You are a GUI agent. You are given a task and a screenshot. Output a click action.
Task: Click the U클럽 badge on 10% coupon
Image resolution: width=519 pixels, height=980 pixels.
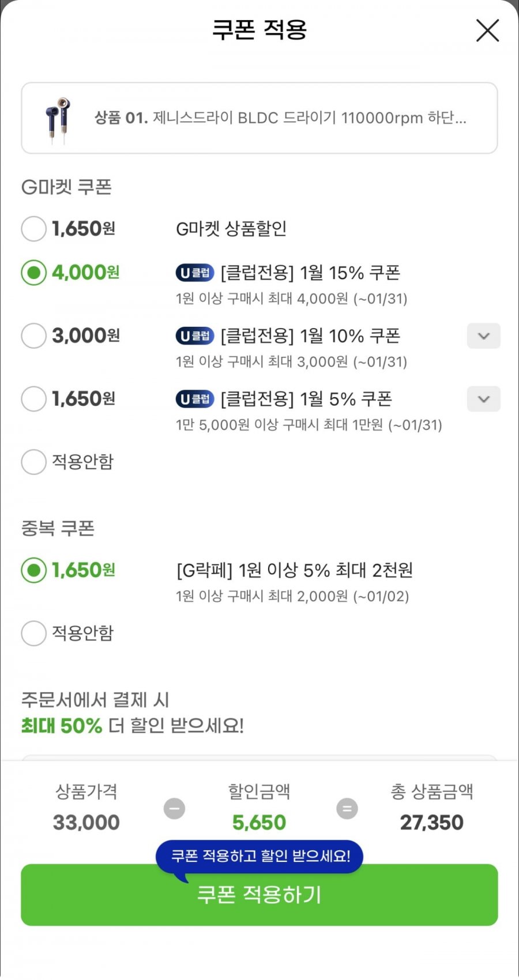[195, 336]
